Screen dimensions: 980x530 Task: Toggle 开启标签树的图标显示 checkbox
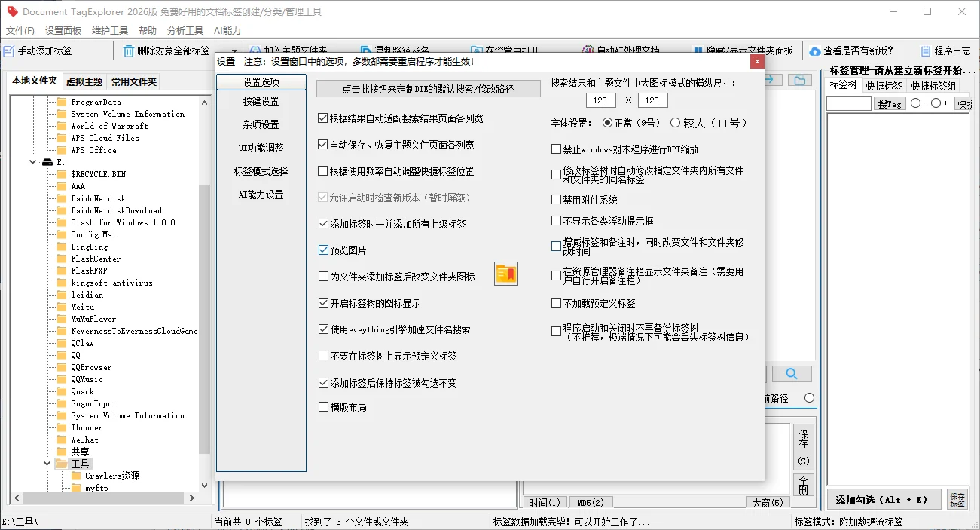click(x=323, y=303)
